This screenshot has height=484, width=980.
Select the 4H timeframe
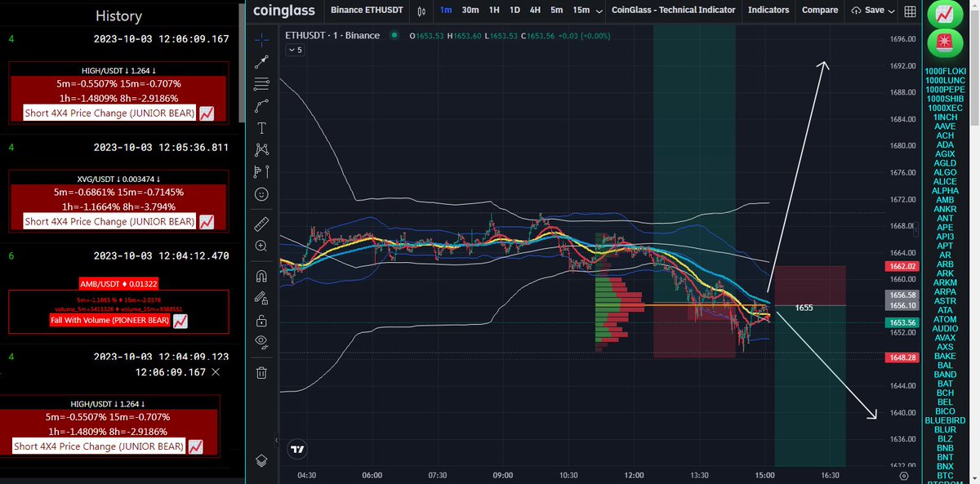[x=535, y=10]
